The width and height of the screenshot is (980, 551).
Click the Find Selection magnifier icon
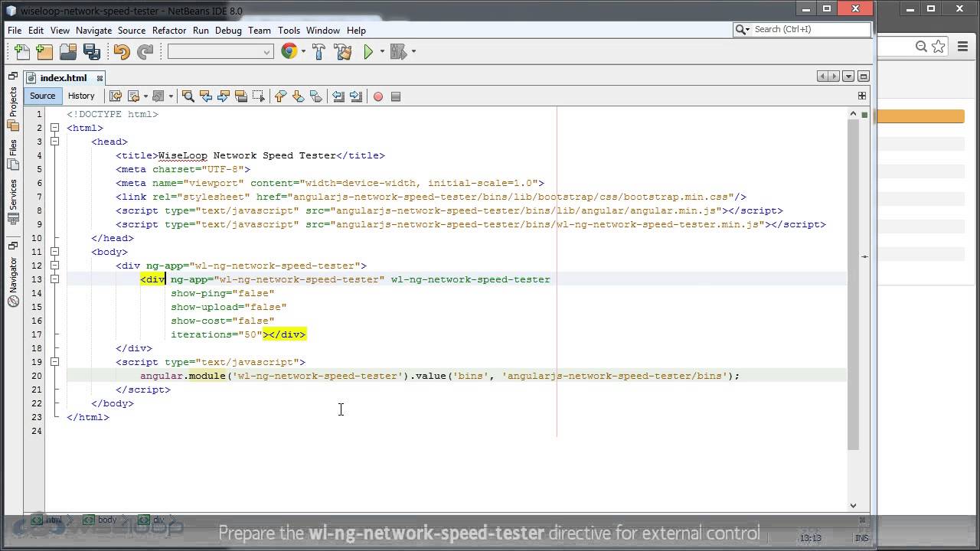[x=188, y=96]
